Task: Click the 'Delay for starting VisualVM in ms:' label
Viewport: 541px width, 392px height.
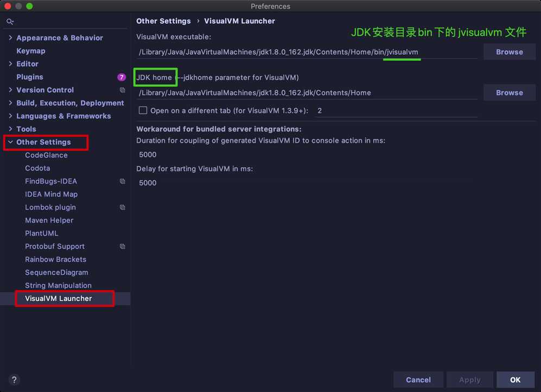Action: [195, 169]
